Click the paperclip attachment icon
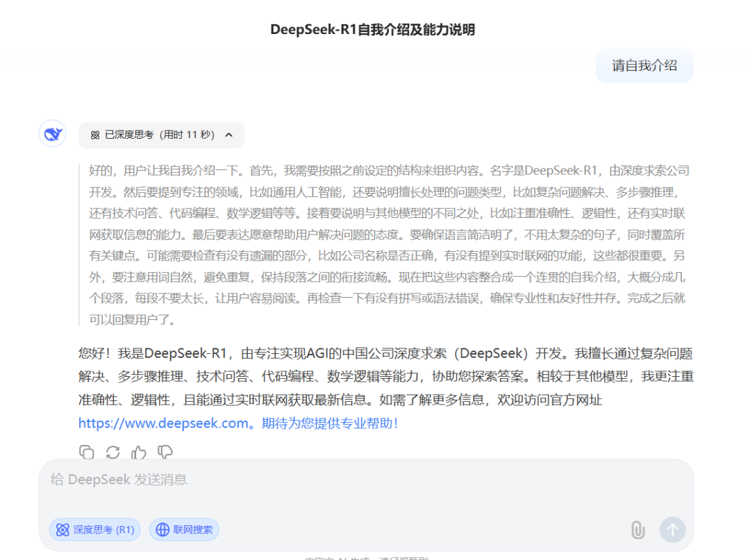 [638, 530]
